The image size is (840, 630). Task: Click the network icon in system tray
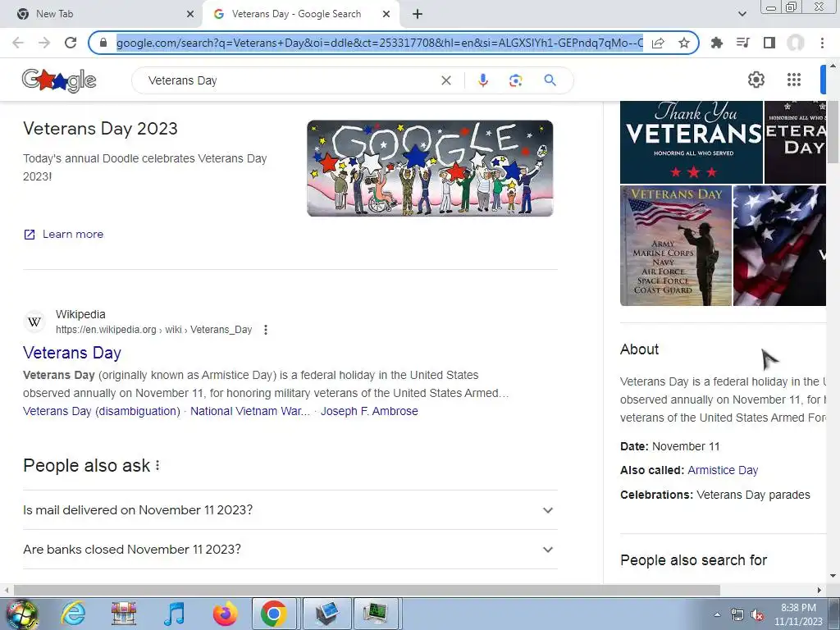tap(737, 615)
